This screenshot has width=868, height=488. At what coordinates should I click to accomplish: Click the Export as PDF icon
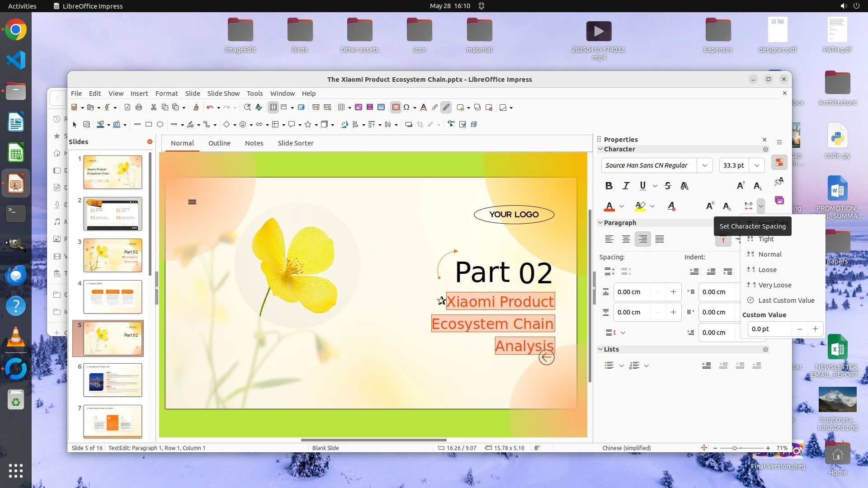(127, 108)
